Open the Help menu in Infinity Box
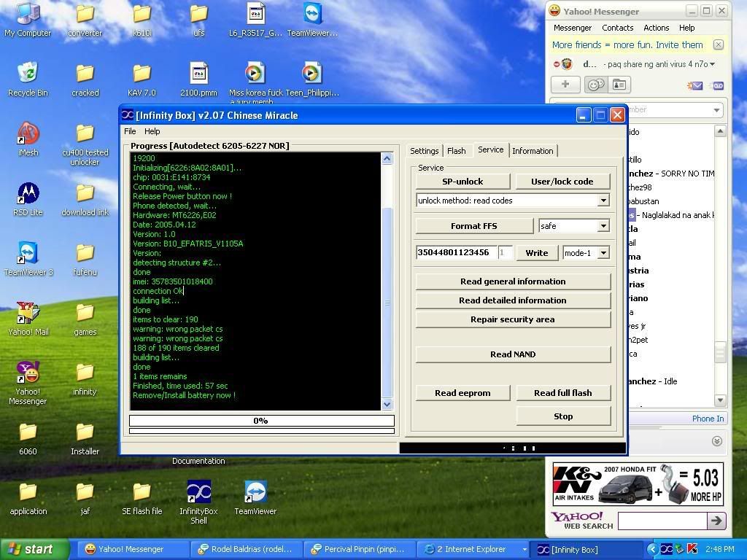Viewport: 747px width, 560px height. 152,131
